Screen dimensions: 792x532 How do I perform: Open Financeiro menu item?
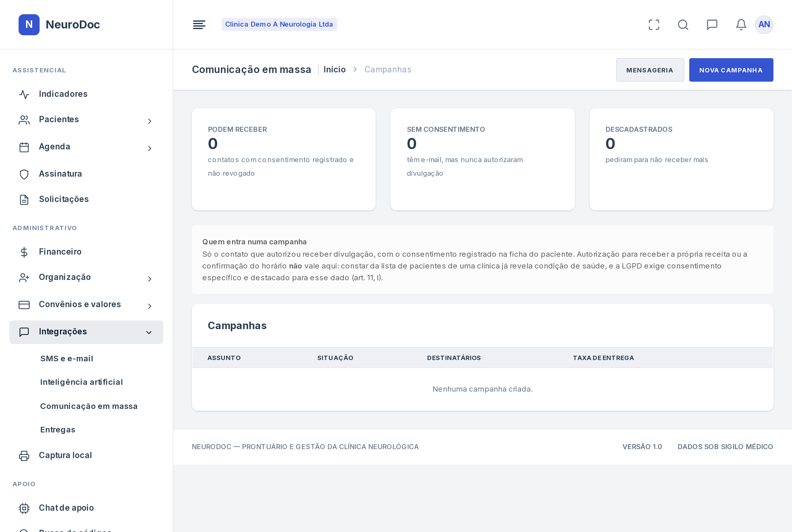click(86, 252)
